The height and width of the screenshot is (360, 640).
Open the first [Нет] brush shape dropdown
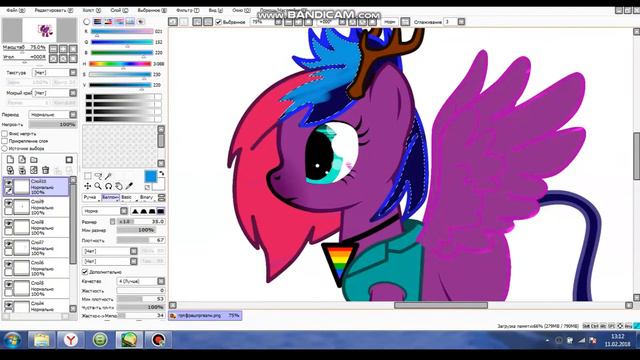110,251
